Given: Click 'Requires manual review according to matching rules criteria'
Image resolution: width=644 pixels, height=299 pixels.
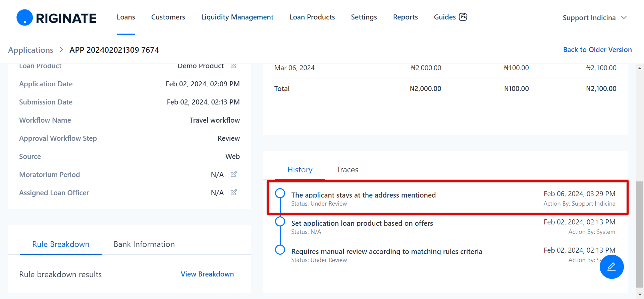Looking at the screenshot, I should coord(387,251).
